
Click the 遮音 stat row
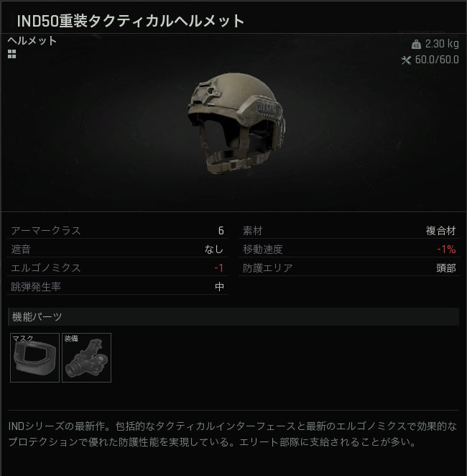[x=117, y=250]
